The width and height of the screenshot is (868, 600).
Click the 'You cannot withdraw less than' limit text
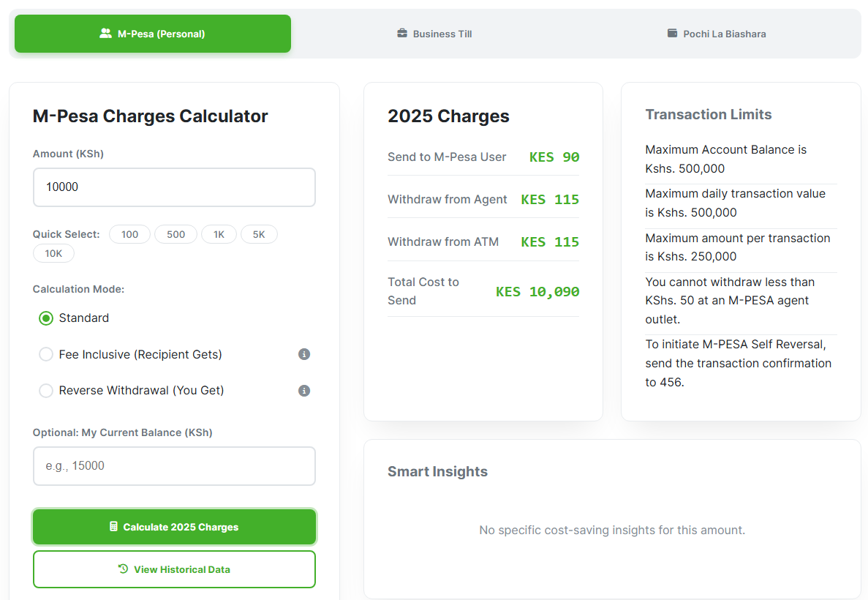[730, 301]
